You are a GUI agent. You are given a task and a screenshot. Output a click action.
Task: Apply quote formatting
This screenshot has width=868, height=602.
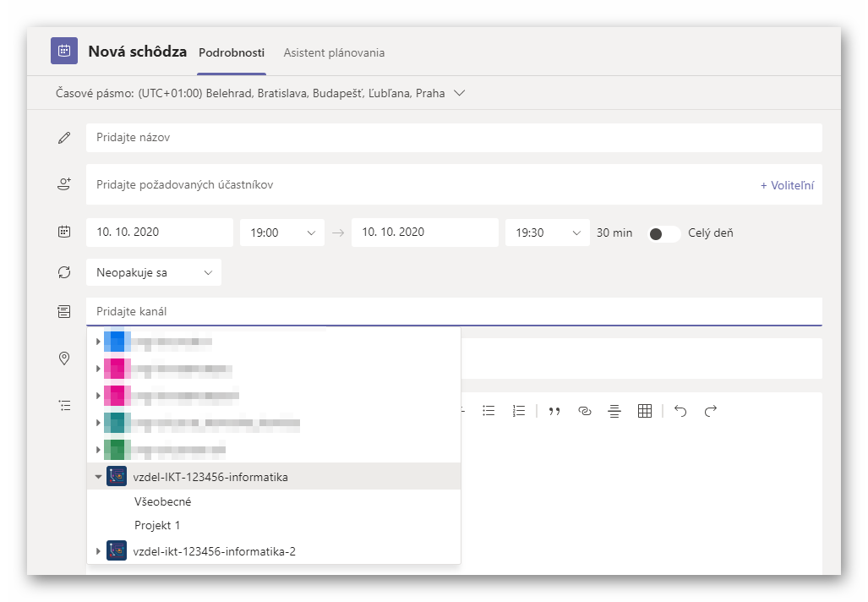pyautogui.click(x=554, y=411)
